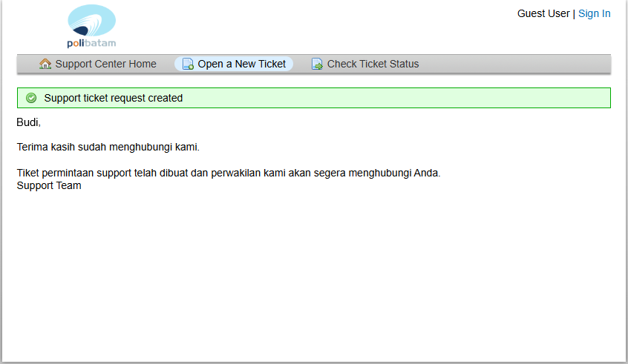Click the Check Ticket Status page icon
The image size is (628, 364).
(317, 64)
